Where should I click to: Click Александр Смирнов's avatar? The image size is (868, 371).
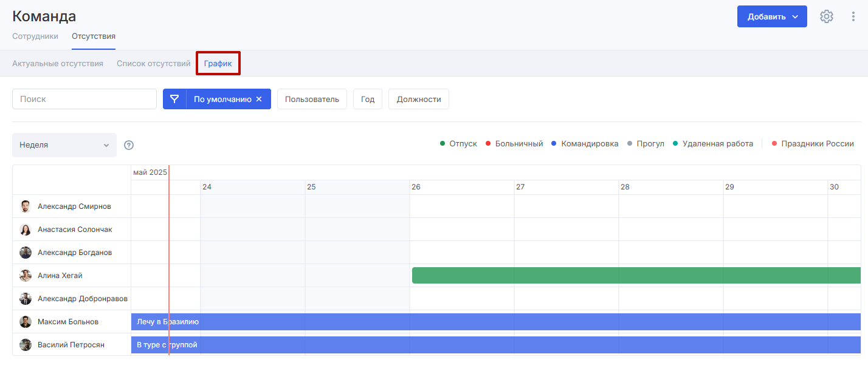(x=26, y=206)
